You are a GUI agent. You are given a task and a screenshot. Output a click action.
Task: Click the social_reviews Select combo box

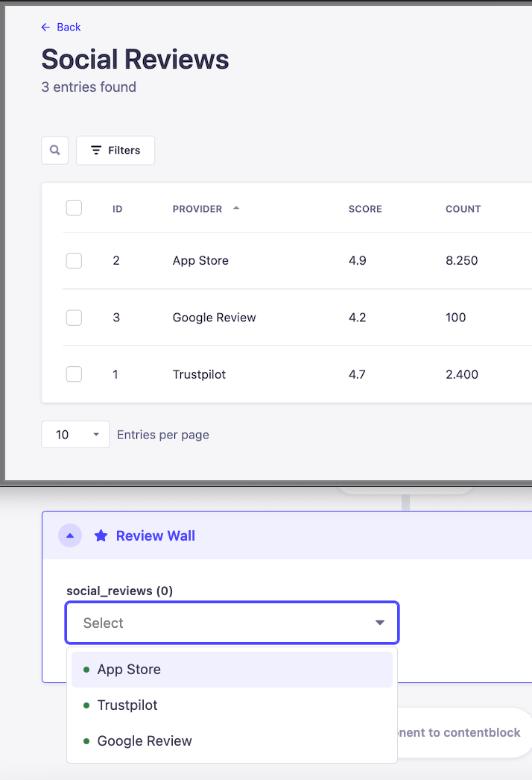coord(232,623)
